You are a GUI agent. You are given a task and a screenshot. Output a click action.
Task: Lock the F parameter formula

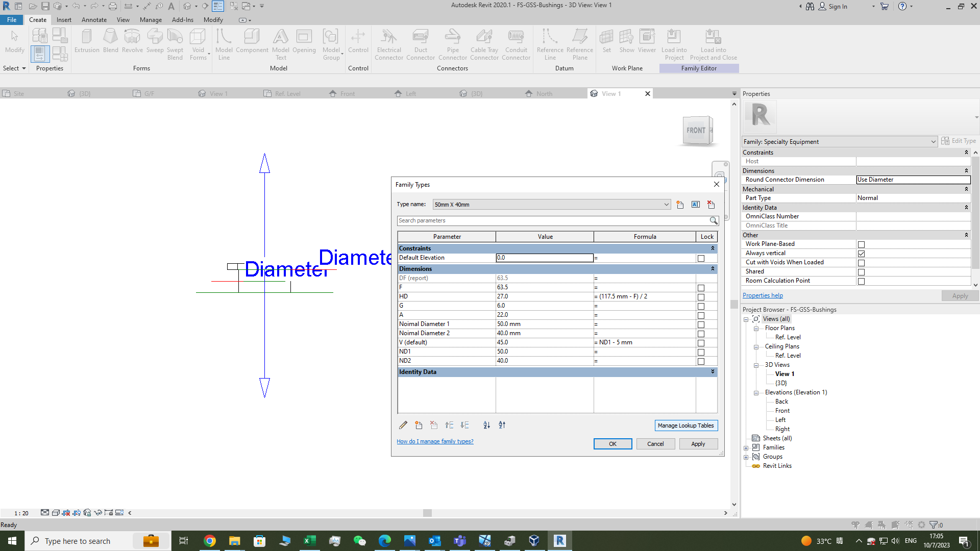pos(701,287)
